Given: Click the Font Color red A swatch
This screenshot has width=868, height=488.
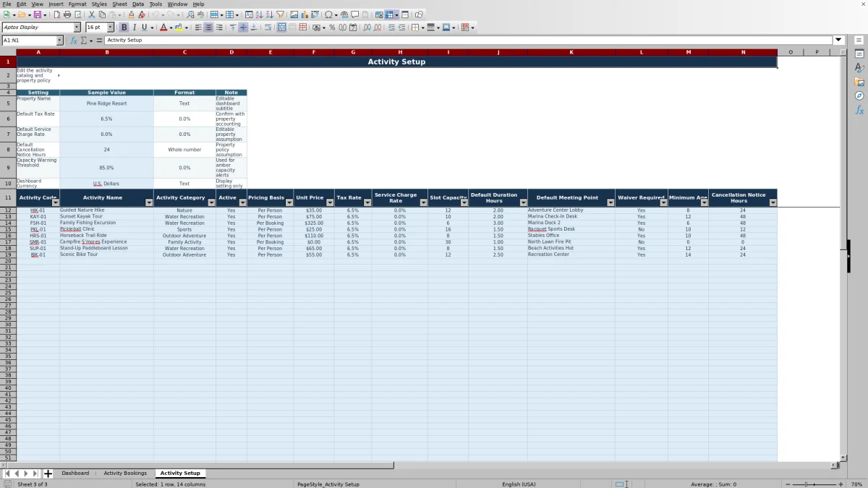Looking at the screenshot, I should (x=163, y=27).
